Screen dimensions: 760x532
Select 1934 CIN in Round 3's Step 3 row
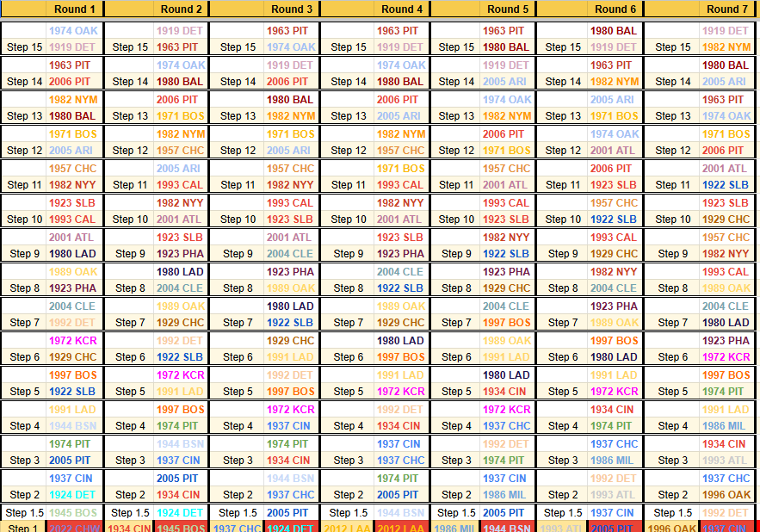click(288, 461)
